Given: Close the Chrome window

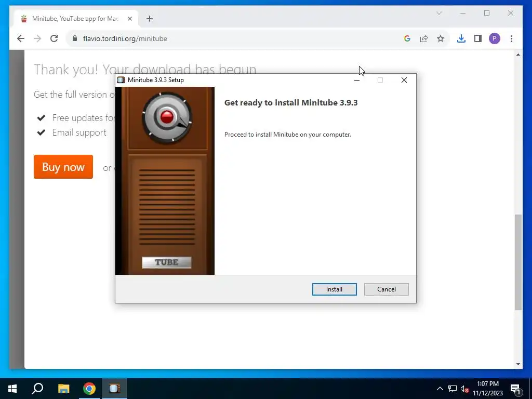Looking at the screenshot, I should 510,13.
